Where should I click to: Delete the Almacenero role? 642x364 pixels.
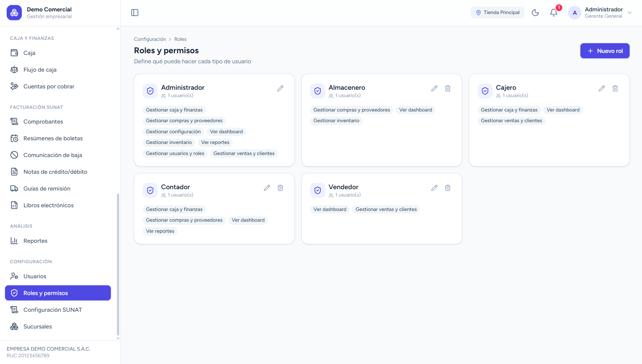[448, 88]
